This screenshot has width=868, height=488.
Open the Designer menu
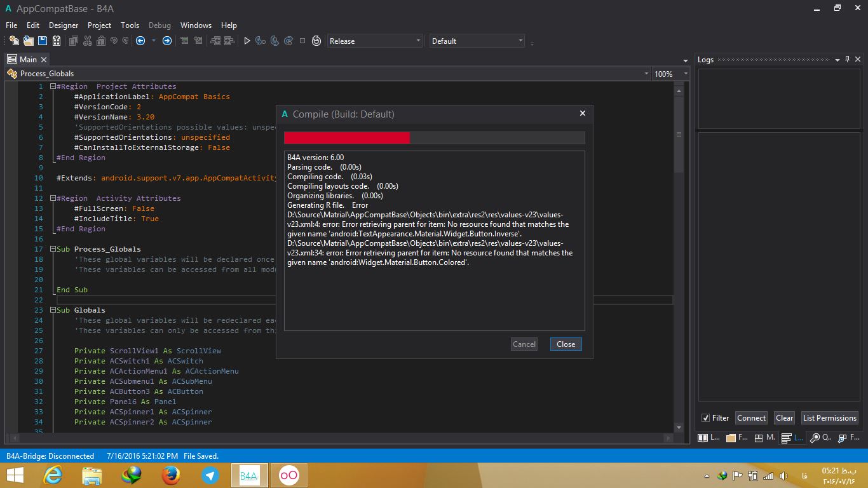(64, 25)
